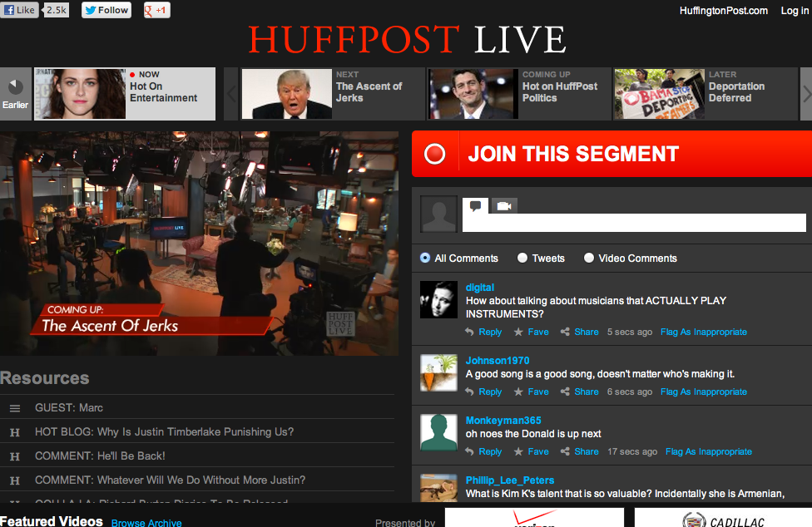Open the GUEST: Marc resource
Screen dimensions: 812x527
[x=69, y=408]
